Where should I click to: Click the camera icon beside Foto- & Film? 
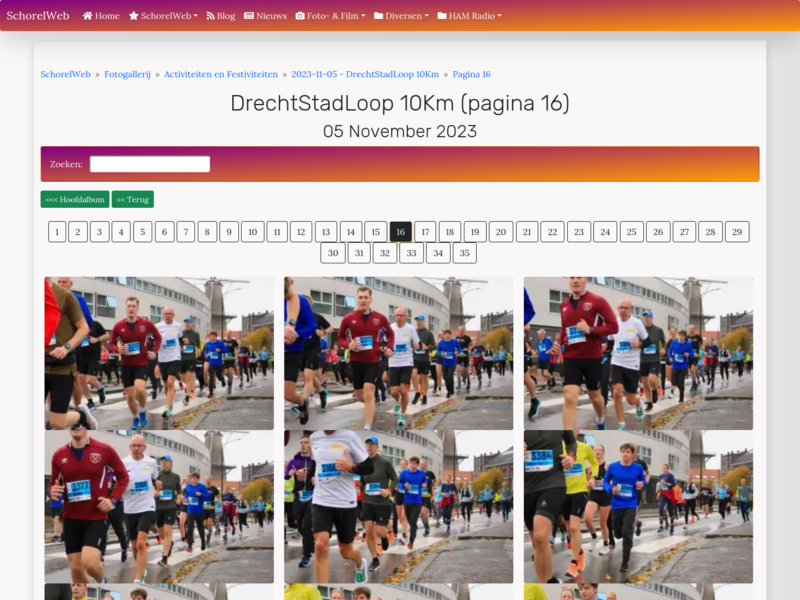click(300, 16)
